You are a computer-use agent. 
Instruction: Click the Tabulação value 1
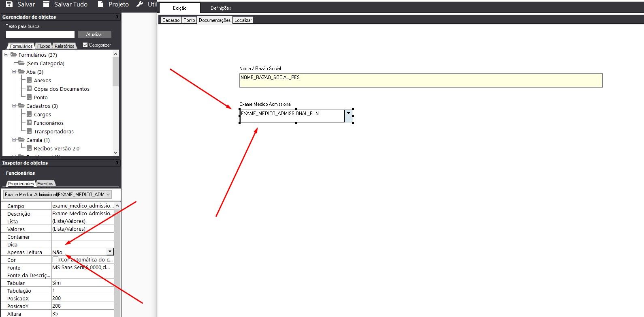pos(83,290)
